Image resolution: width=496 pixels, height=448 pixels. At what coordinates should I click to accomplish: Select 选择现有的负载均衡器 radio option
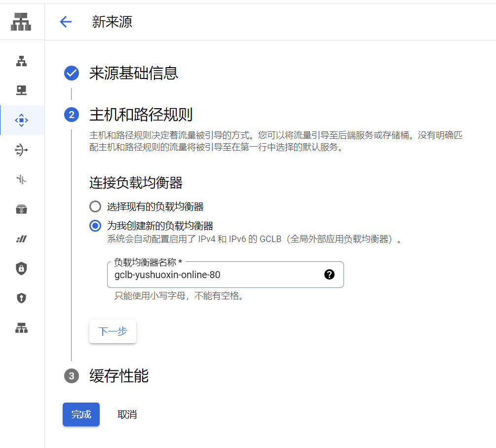pos(95,206)
